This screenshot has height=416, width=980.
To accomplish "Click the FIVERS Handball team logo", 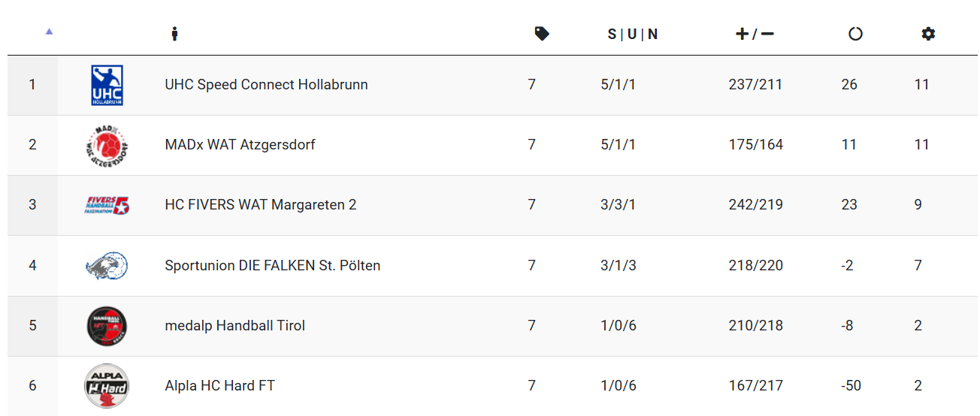I will click(x=107, y=205).
